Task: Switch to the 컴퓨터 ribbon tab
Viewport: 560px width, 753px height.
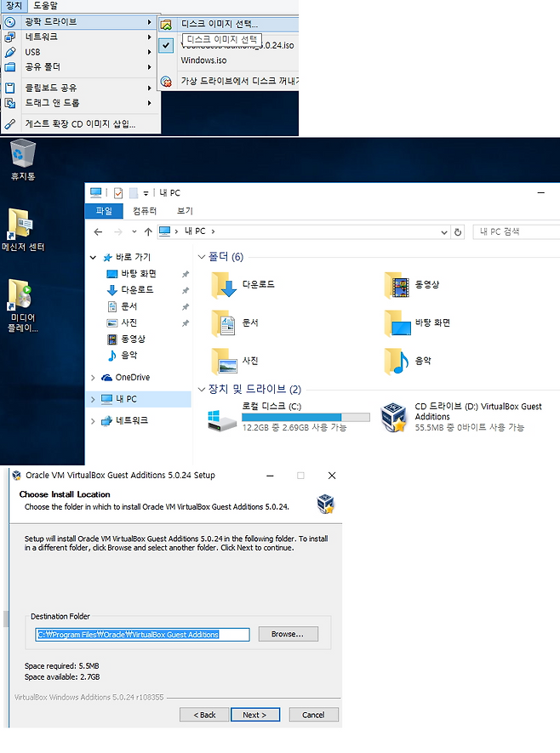Action: click(145, 211)
